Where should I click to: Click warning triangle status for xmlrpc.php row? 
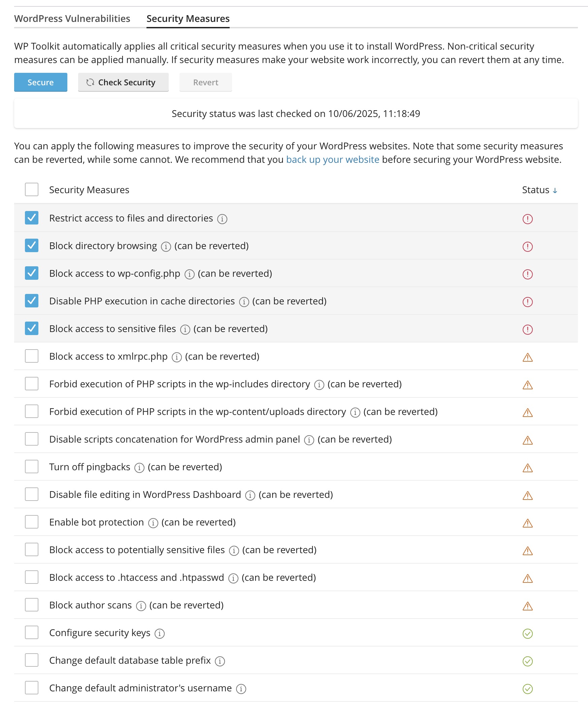[x=527, y=357]
